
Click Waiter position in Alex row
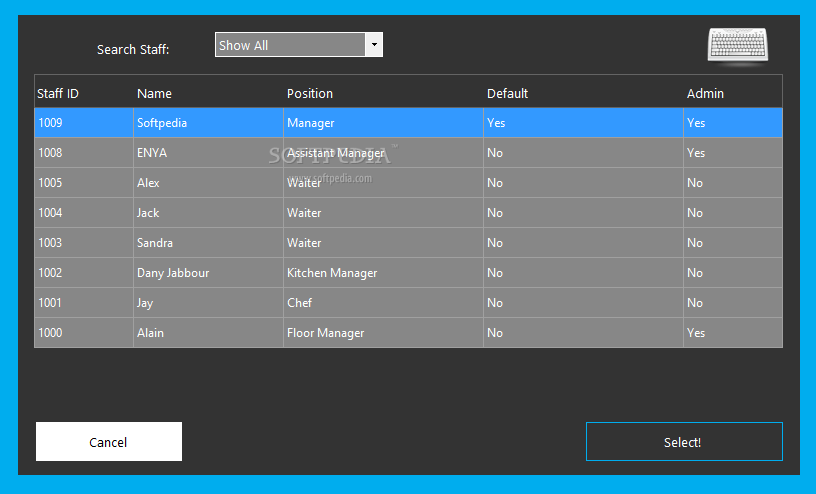pyautogui.click(x=383, y=183)
